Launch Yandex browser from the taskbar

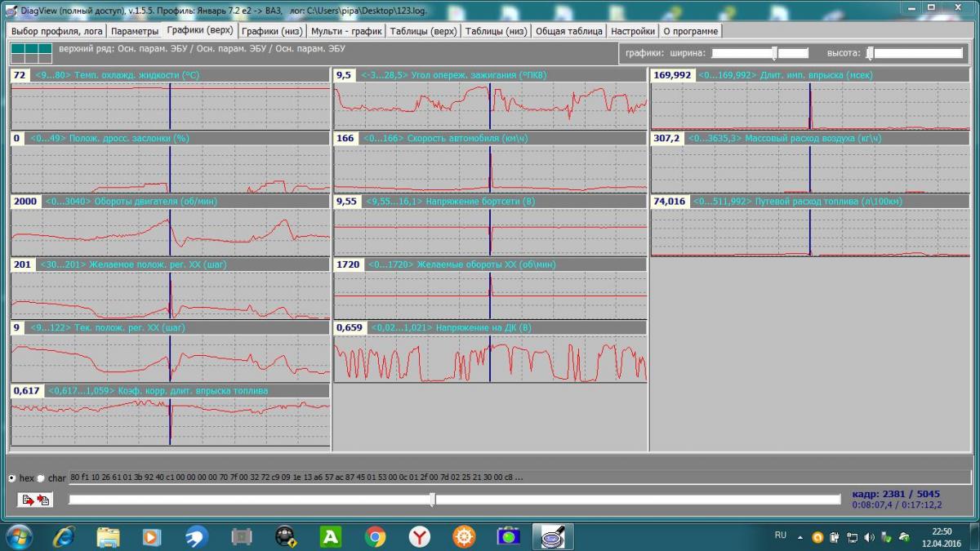click(420, 536)
